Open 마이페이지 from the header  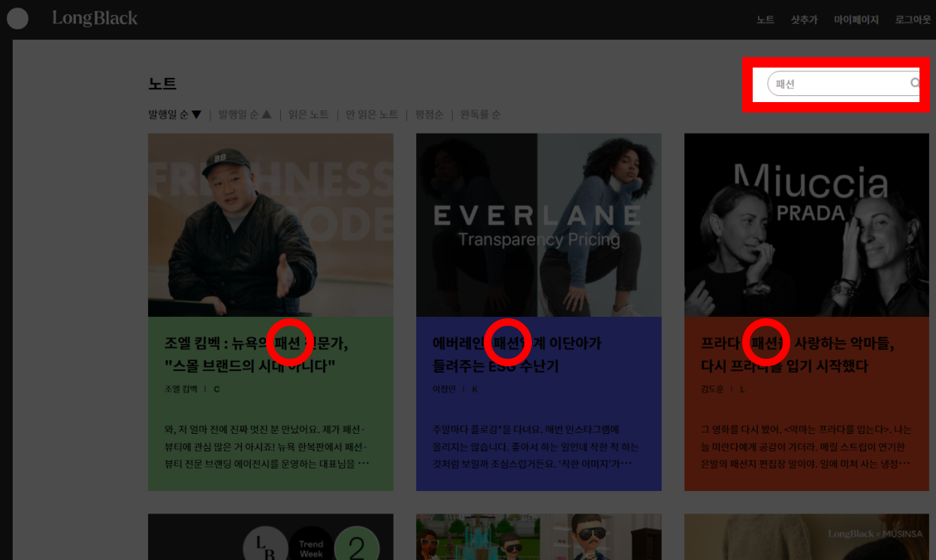856,20
